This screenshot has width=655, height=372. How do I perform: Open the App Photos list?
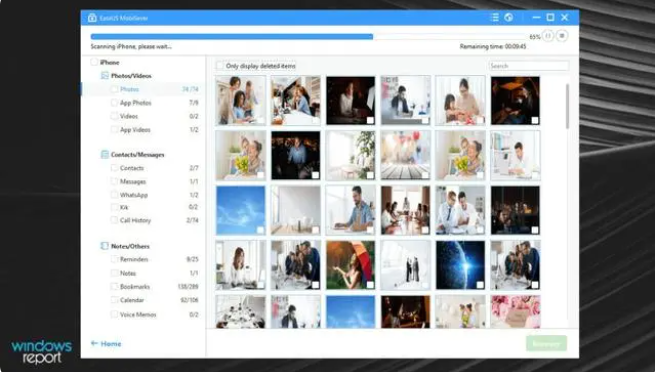click(x=135, y=103)
